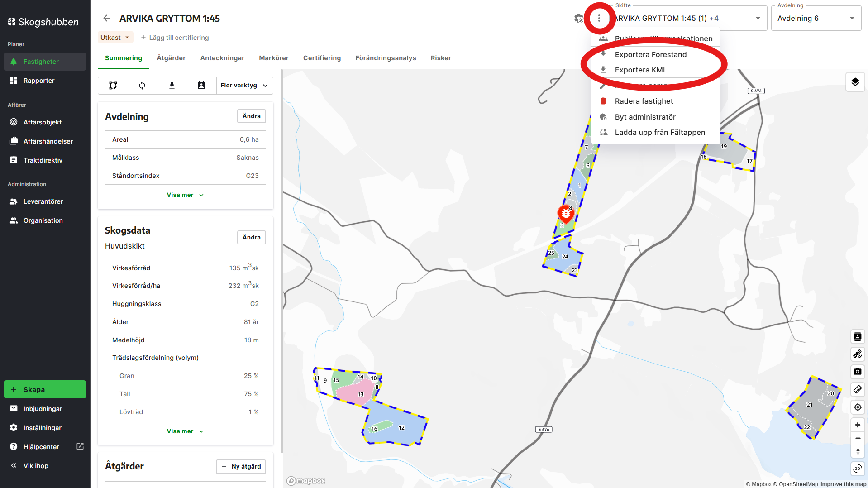Toggle 3D map view
This screenshot has height=488, width=868.
[x=857, y=469]
